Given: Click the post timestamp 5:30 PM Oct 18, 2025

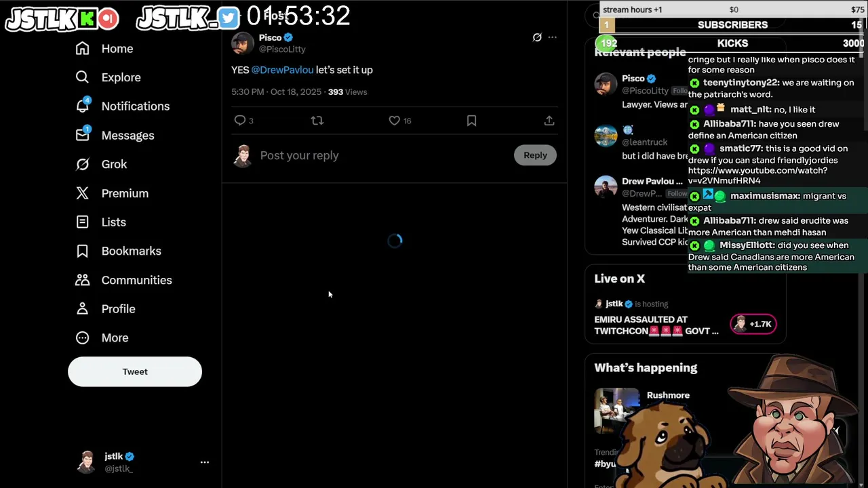Looking at the screenshot, I should 276,92.
